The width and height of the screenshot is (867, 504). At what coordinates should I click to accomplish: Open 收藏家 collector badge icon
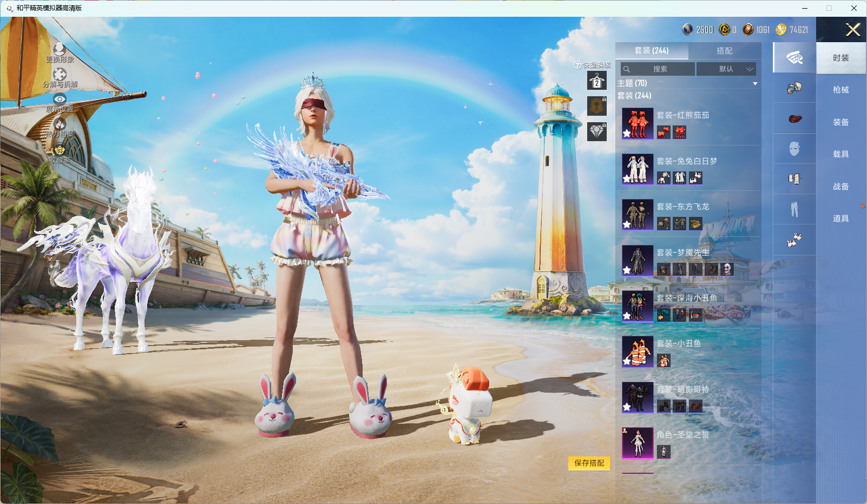point(60,150)
